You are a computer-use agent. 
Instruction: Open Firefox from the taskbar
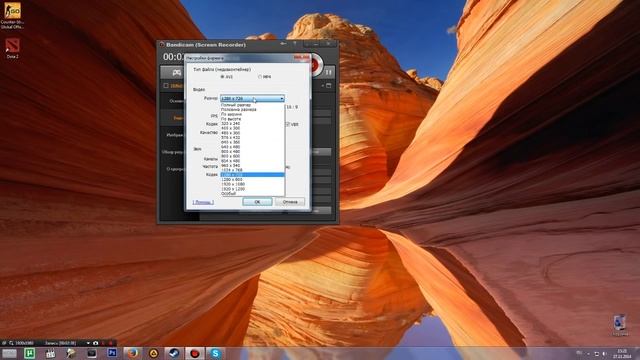click(x=132, y=353)
